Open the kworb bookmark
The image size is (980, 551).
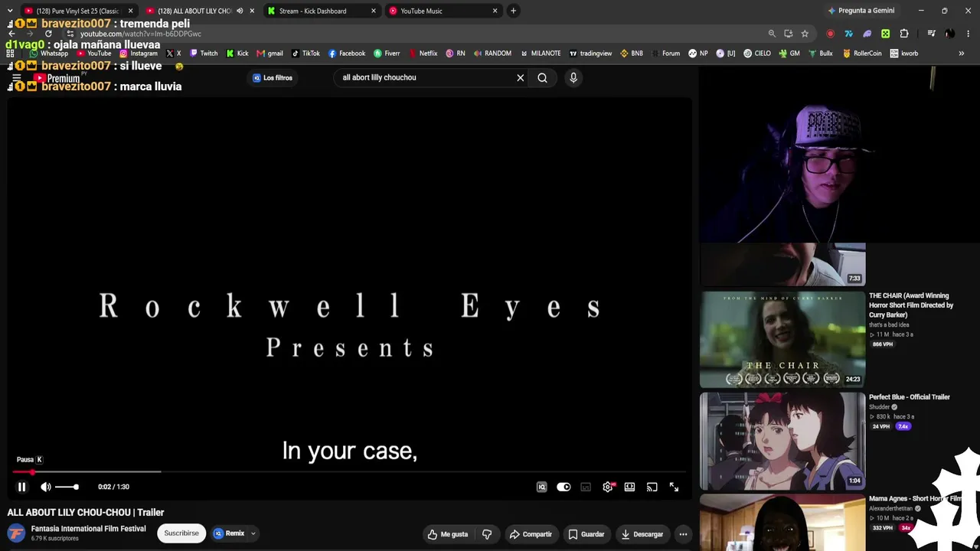904,54
